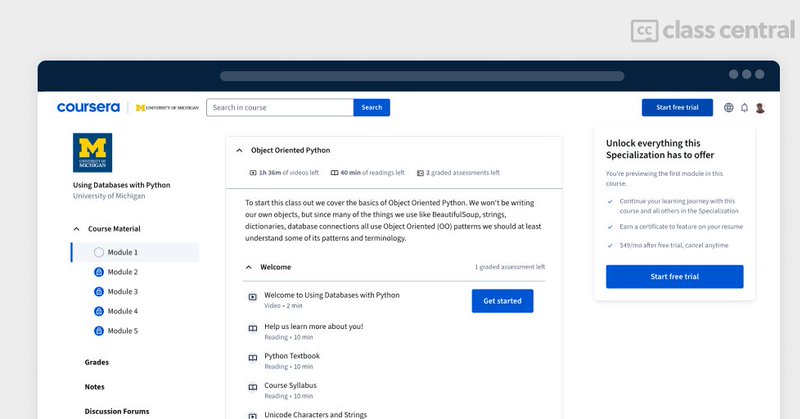Click Start free trial in header
The width and height of the screenshot is (800, 419).
click(677, 108)
